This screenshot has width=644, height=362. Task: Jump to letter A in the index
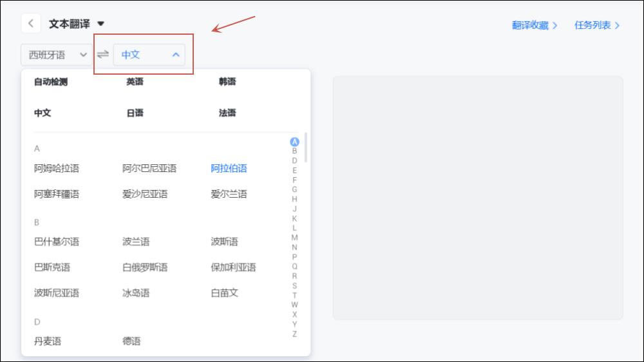[x=294, y=142]
